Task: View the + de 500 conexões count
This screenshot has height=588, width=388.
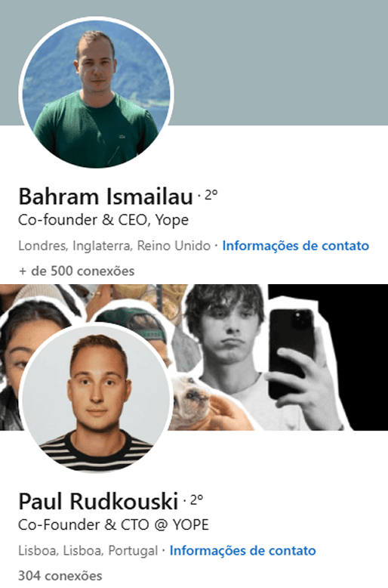Action: (x=76, y=271)
